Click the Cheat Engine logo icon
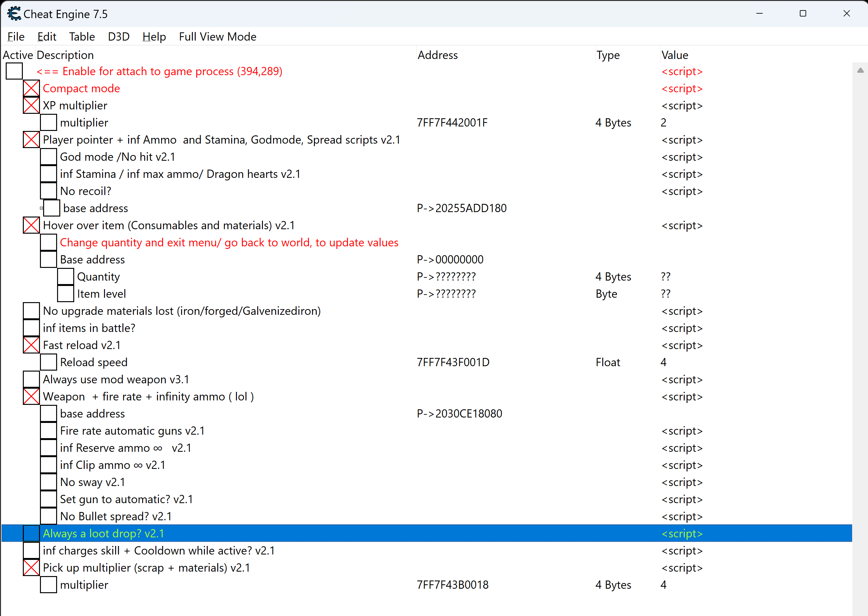Viewport: 868px width, 616px height. [x=14, y=14]
